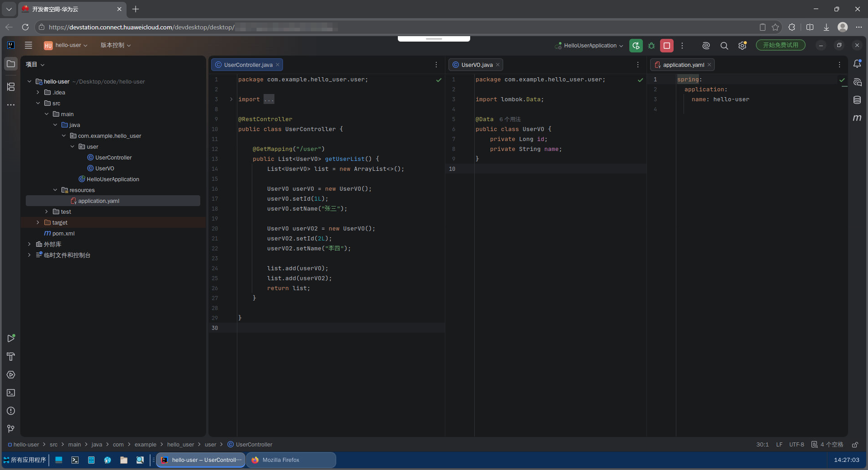The image size is (868, 470).
Task: Expand the 外部库 external libraries node
Action: (29, 244)
